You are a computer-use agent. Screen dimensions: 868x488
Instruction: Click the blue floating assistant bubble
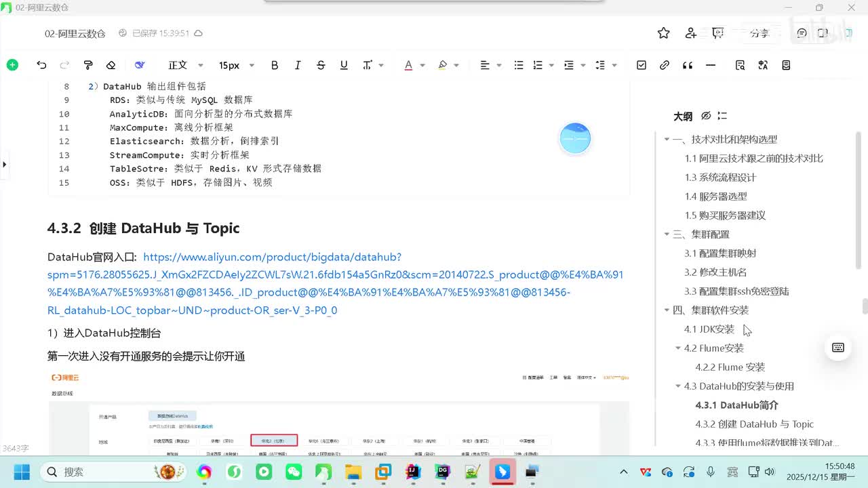[x=575, y=138]
